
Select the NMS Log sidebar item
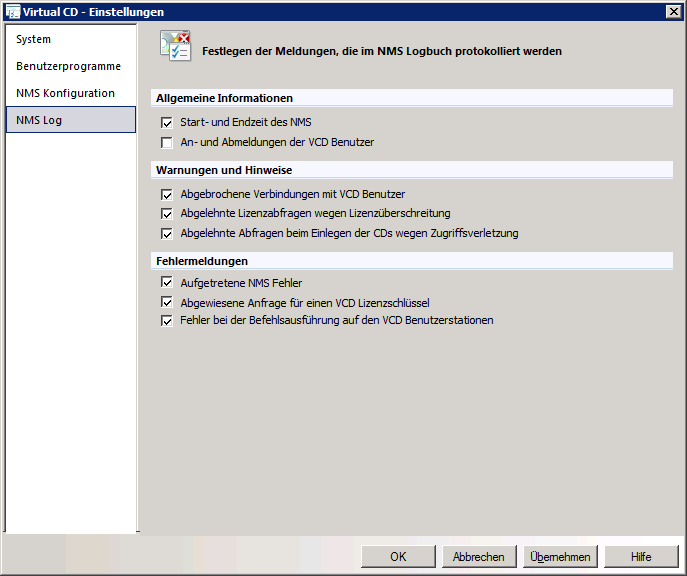pos(71,120)
